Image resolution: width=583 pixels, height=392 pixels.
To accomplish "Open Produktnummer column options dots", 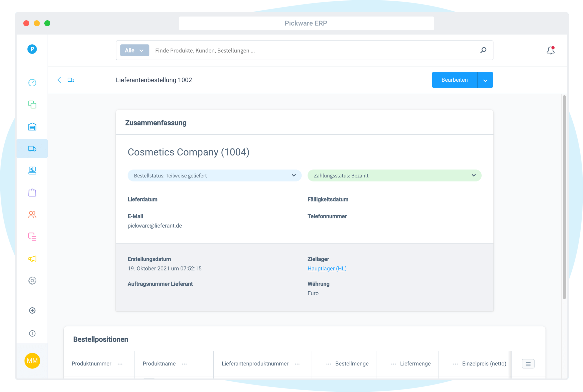I will tap(120, 364).
